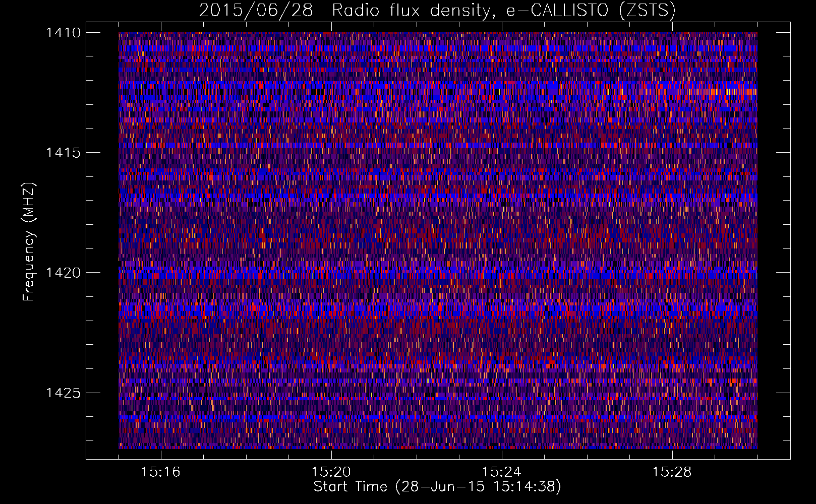816x504 pixels.
Task: Click the 15:20 time tick label
Action: point(331,472)
